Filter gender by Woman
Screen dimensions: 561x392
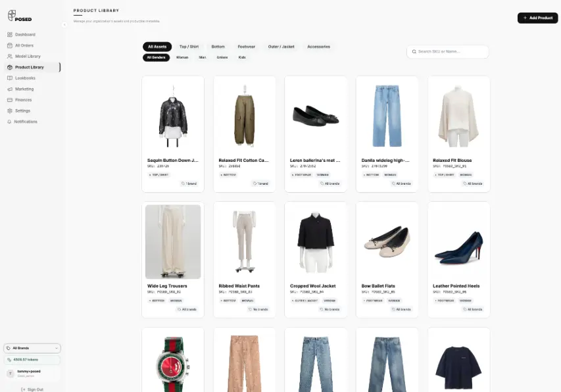pyautogui.click(x=182, y=57)
